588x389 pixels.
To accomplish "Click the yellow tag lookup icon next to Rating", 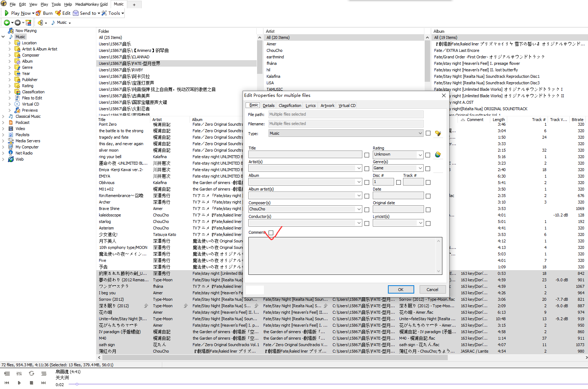I will tap(438, 155).
